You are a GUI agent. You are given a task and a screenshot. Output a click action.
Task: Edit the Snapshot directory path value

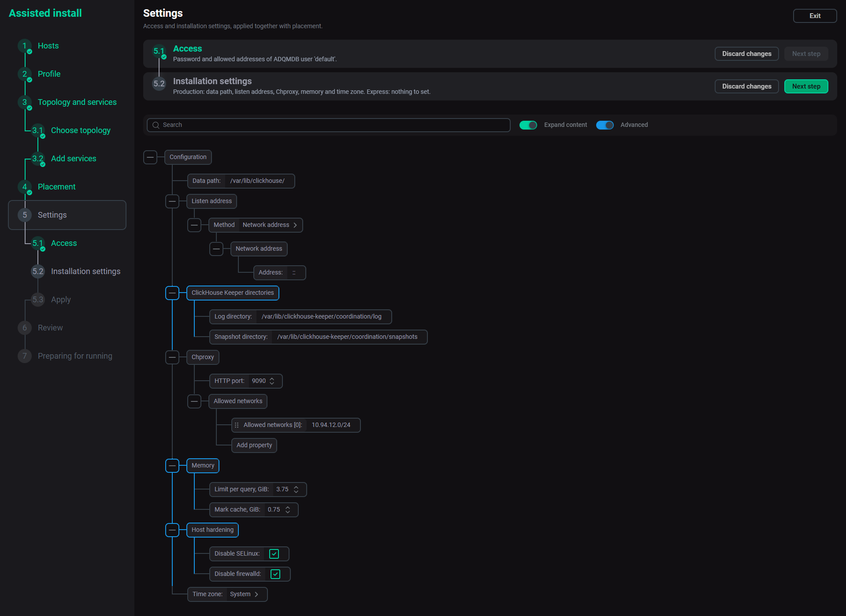349,337
